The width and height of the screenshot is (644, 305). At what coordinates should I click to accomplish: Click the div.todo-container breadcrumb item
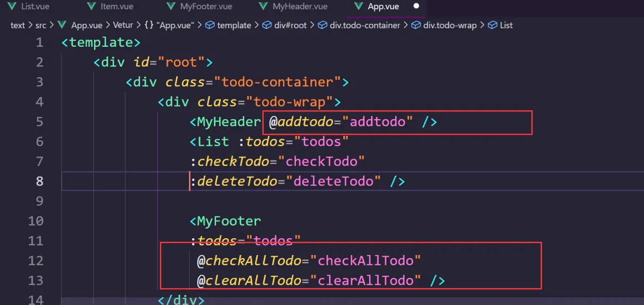coord(365,26)
